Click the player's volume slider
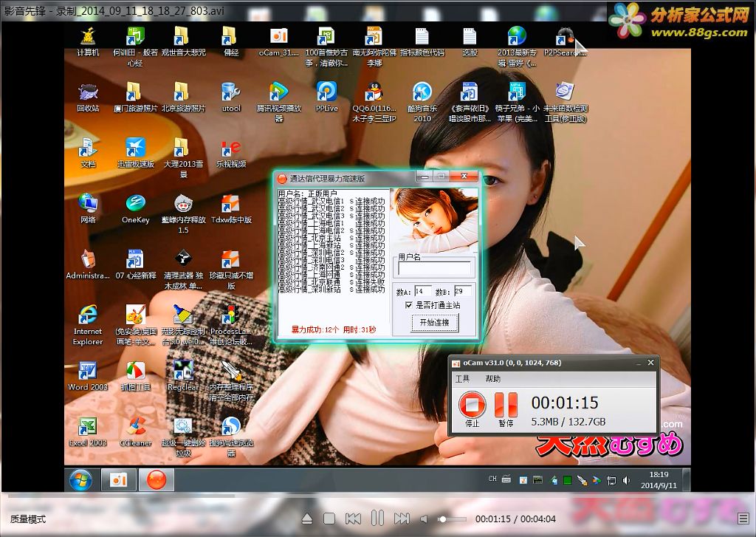This screenshot has width=756, height=537. coord(452,519)
